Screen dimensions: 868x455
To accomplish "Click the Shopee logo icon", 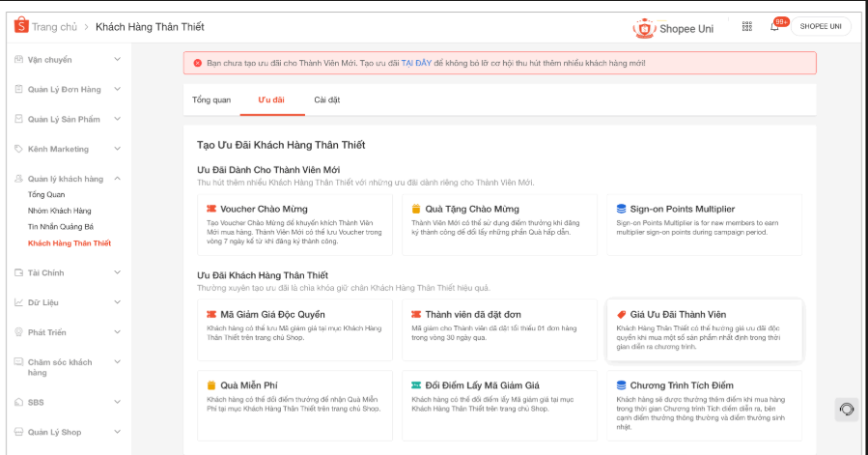I will click(x=21, y=25).
